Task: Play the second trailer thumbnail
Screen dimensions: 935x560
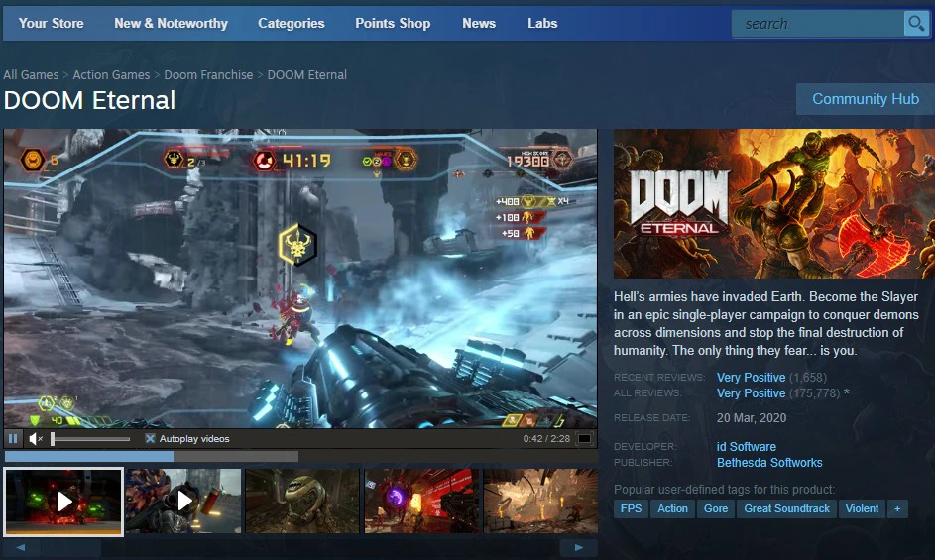Action: (x=183, y=501)
